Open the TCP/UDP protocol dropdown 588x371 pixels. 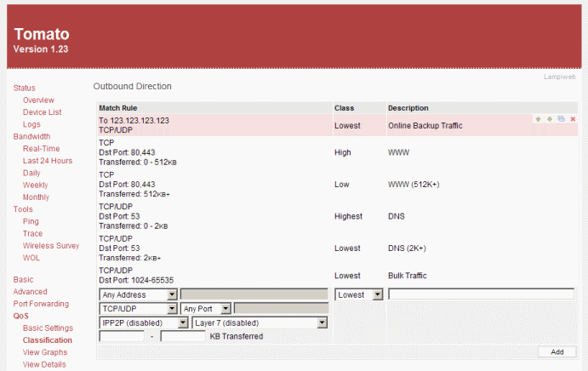coord(138,309)
